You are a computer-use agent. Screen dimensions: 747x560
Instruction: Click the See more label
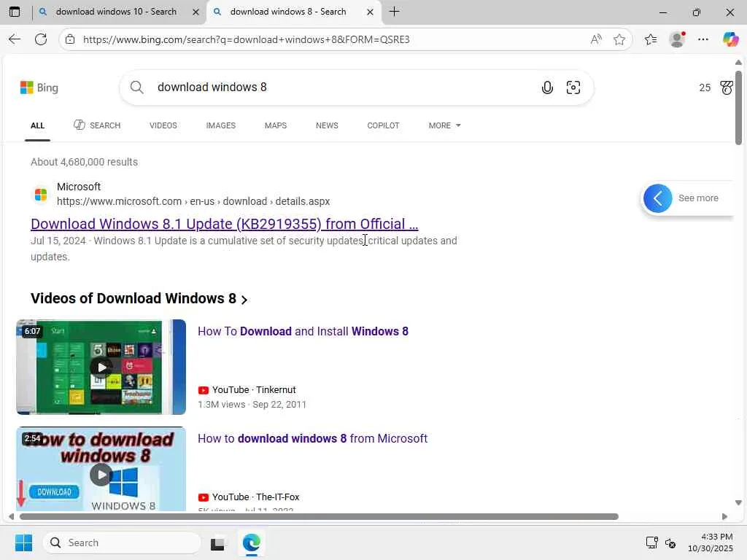(x=698, y=198)
